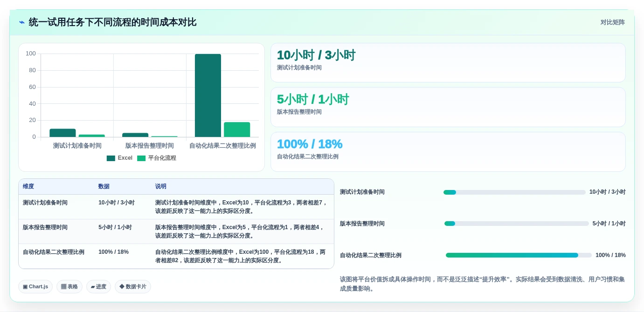Click the tall Excel bar for 自动化结果二次整理比例
This screenshot has width=644, height=312.
208,95
